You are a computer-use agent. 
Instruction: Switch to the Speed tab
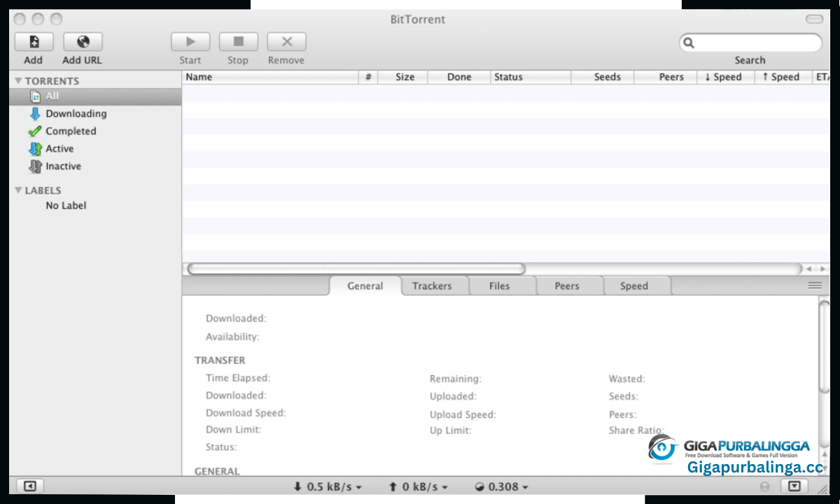point(634,286)
